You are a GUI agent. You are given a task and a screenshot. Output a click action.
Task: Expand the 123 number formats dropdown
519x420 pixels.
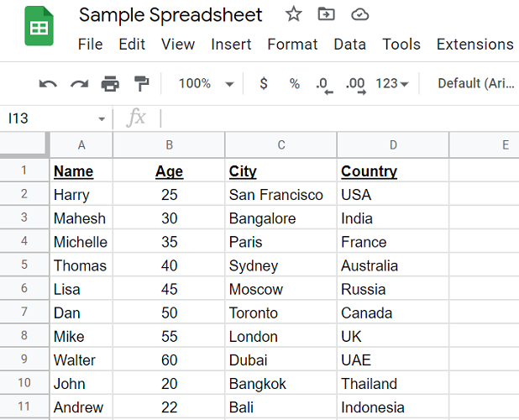point(392,83)
